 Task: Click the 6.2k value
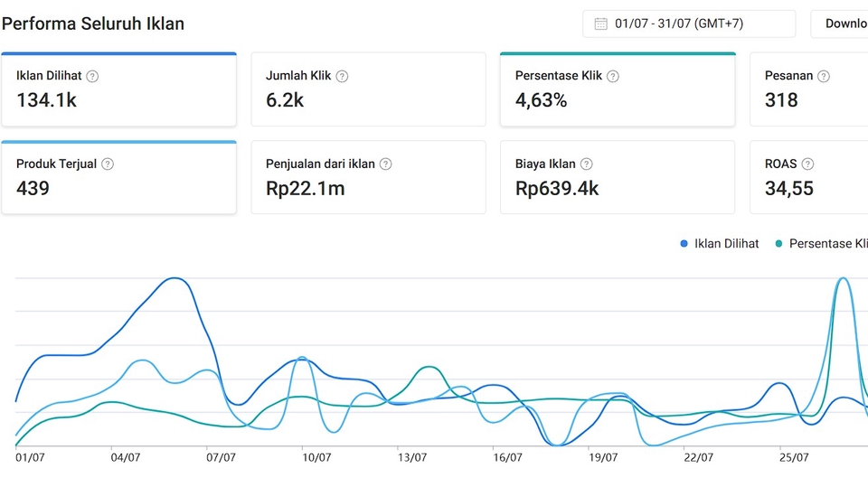coord(285,100)
